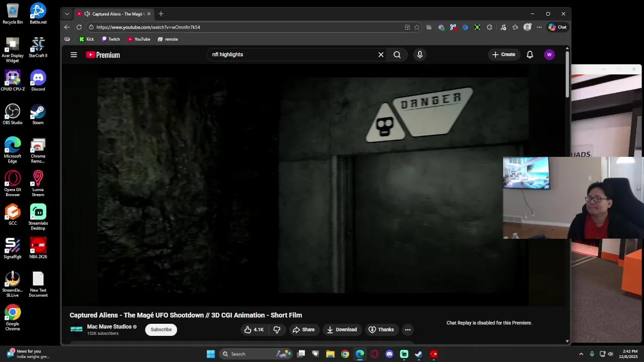Open YouTube bookmark in favorites bar

[139, 39]
